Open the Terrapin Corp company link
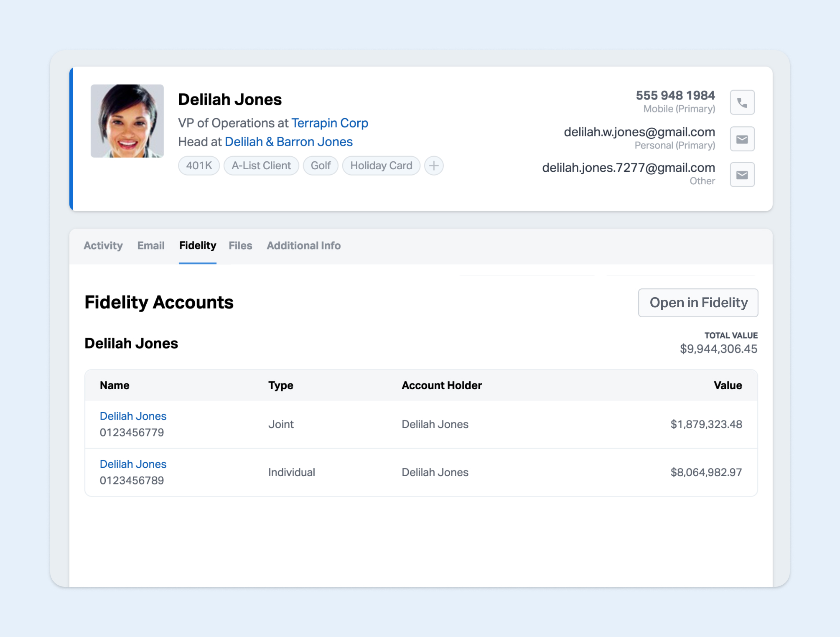Image resolution: width=840 pixels, height=637 pixels. 329,123
